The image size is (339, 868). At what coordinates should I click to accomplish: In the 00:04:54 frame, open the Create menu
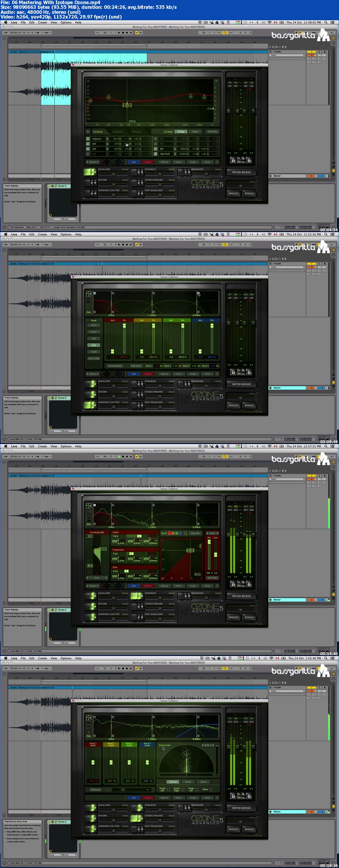click(42, 23)
